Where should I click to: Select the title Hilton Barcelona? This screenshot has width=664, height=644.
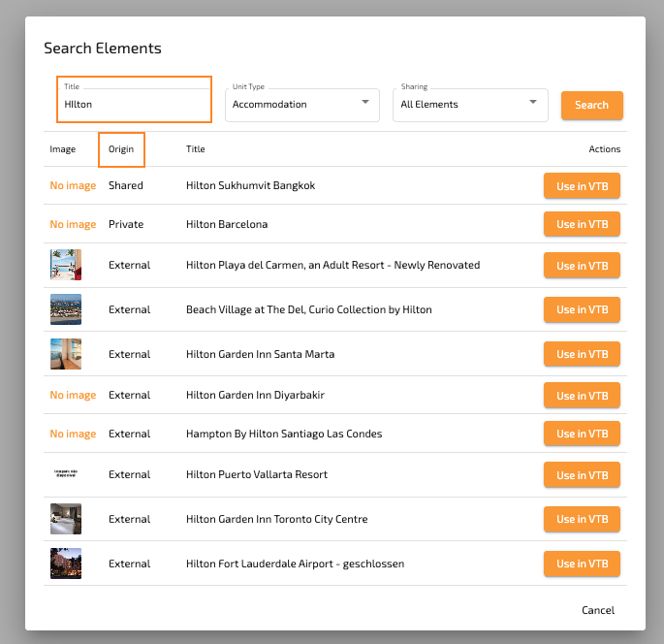click(x=227, y=224)
